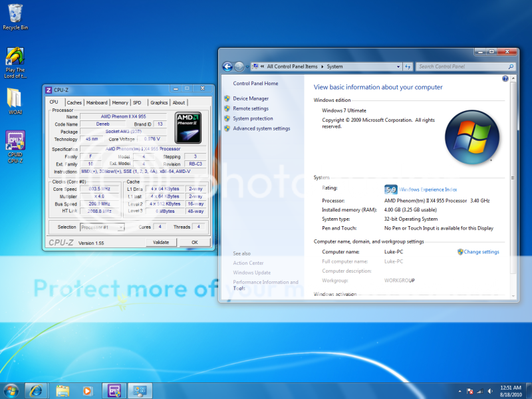
Task: Click the Show desktop strip beside the clock
Action: (528, 391)
